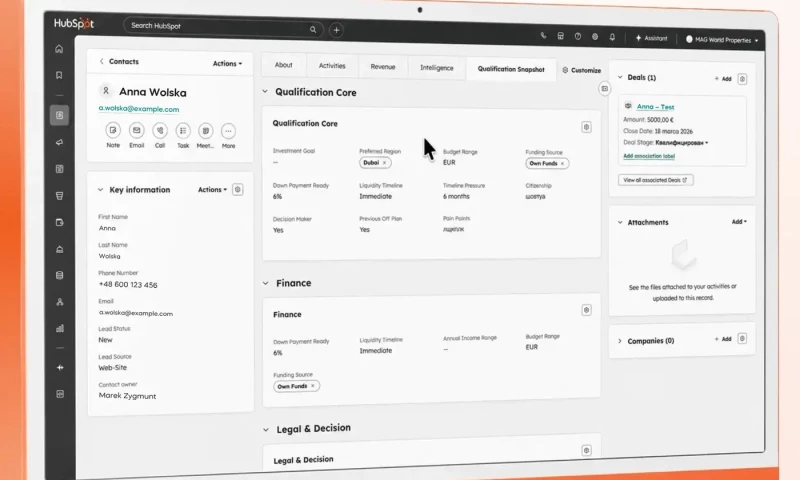Open the Actions dropdown beside Contacts
This screenshot has width=800, height=480.
tap(228, 64)
